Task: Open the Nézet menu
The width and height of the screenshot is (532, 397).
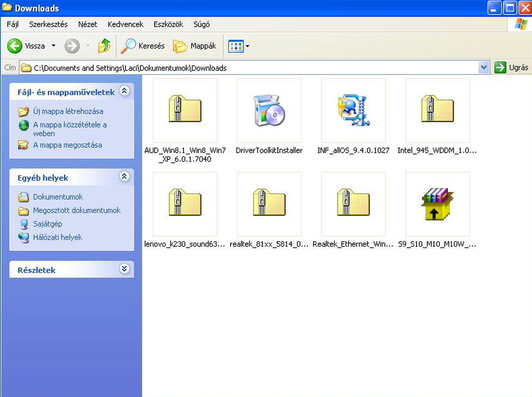Action: pyautogui.click(x=88, y=24)
